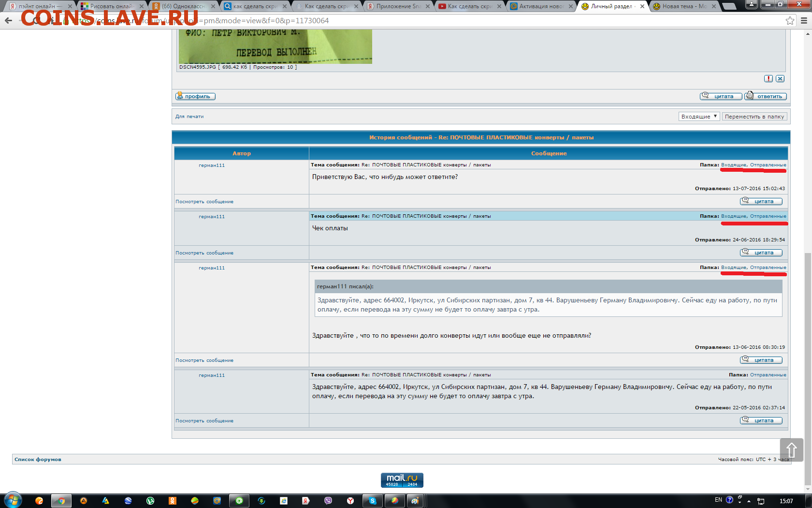812x508 pixels.
Task: Click Список форумов link
Action: coord(38,460)
